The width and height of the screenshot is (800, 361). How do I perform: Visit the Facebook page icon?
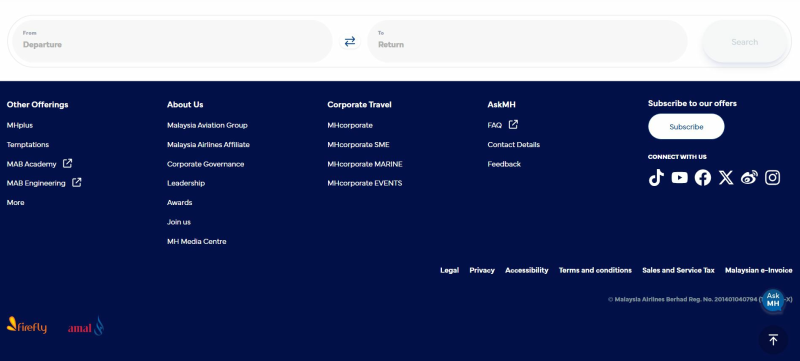pos(703,177)
